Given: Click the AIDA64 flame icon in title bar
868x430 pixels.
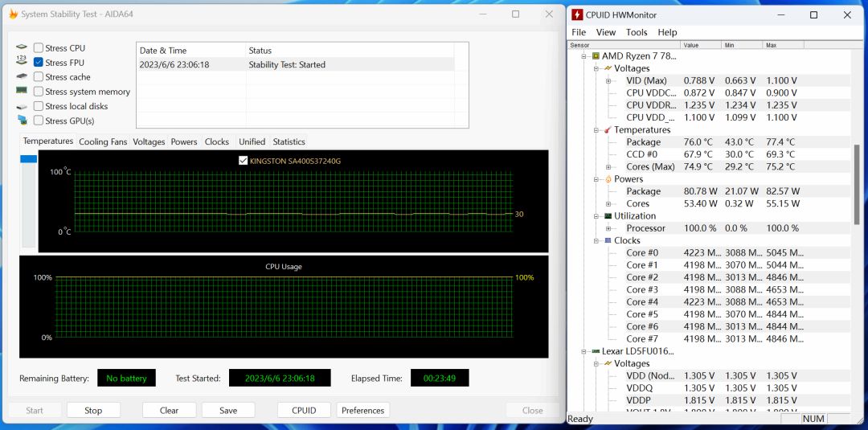Looking at the screenshot, I should pos(13,14).
